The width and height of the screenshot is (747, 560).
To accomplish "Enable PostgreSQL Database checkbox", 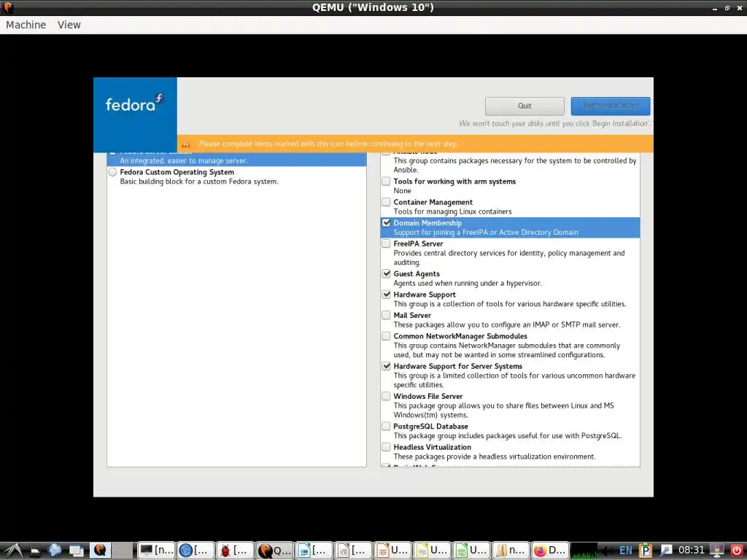I will point(386,426).
